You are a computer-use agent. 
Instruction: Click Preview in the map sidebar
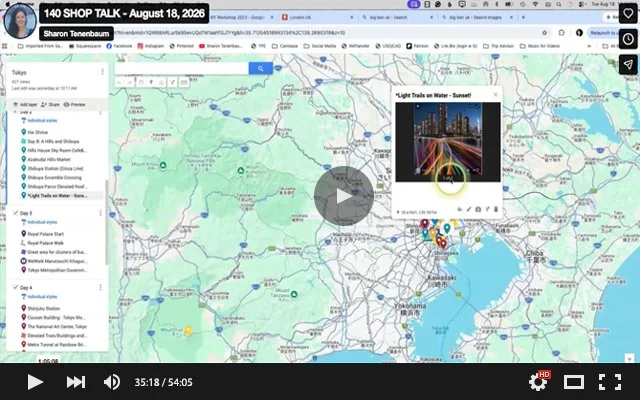coord(75,104)
